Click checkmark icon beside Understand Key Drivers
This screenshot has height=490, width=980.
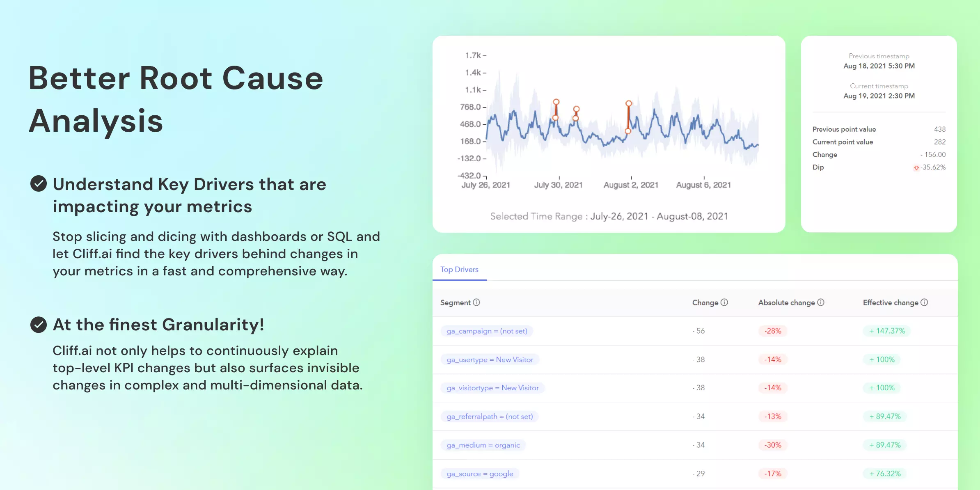coord(39,184)
